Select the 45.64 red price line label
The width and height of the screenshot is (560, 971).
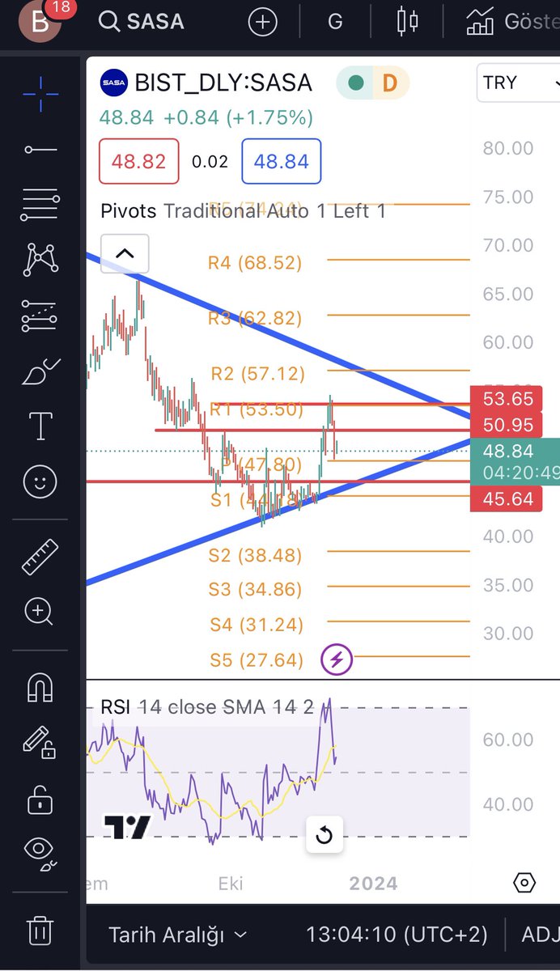506,498
